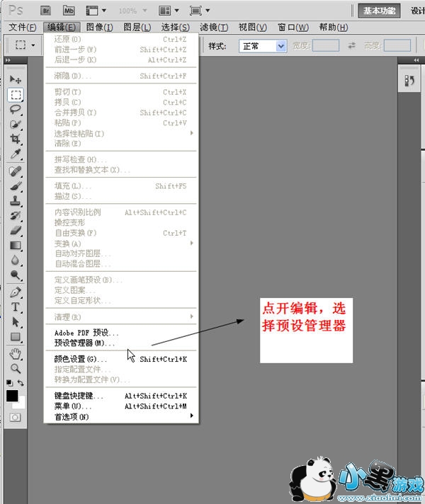Screen dimensions: 425x504
Task: Select the Lasso tool
Action: [x=15, y=109]
